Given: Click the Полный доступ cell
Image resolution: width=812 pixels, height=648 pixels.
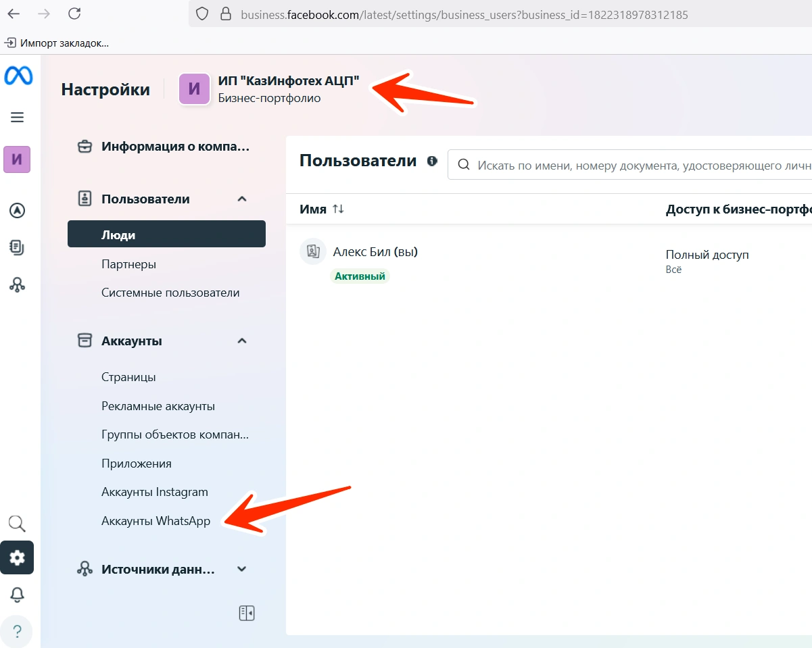Looking at the screenshot, I should pos(707,255).
